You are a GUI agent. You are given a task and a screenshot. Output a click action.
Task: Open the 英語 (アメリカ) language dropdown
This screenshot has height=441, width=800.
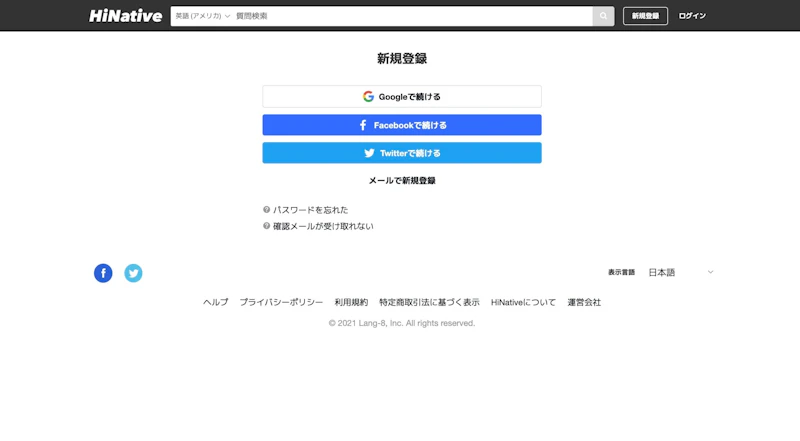[203, 16]
